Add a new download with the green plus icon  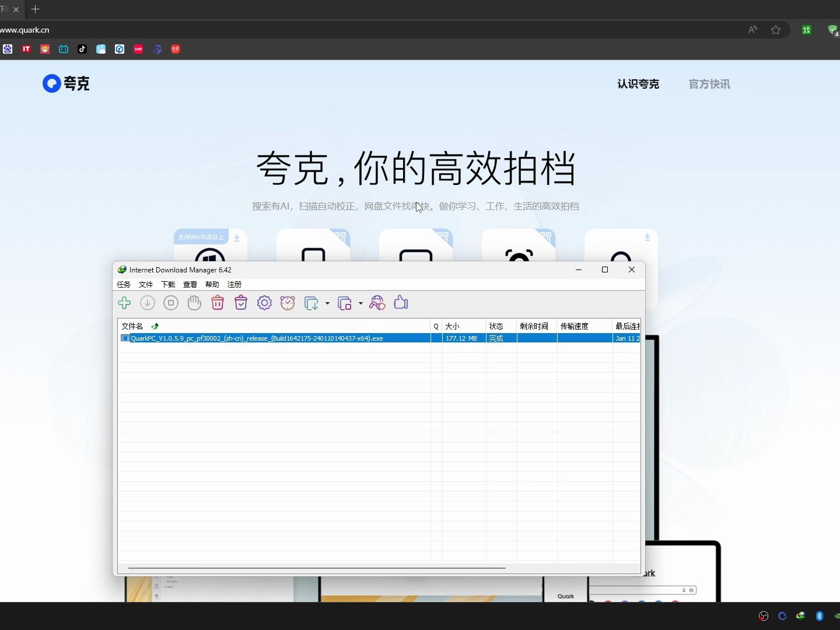[124, 303]
